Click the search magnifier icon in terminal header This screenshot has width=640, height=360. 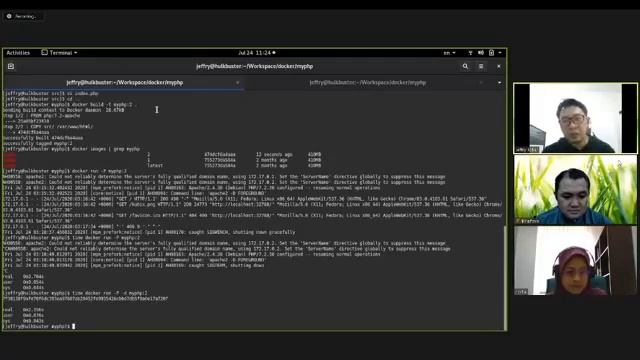[x=465, y=66]
